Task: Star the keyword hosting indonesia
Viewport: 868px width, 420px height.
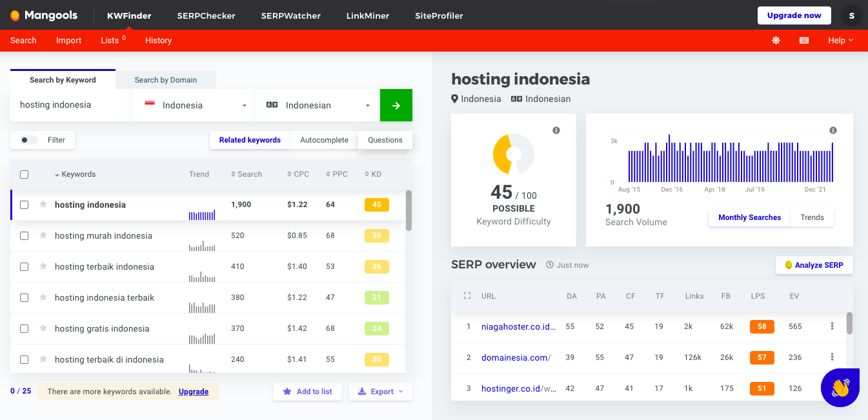Action: (43, 205)
